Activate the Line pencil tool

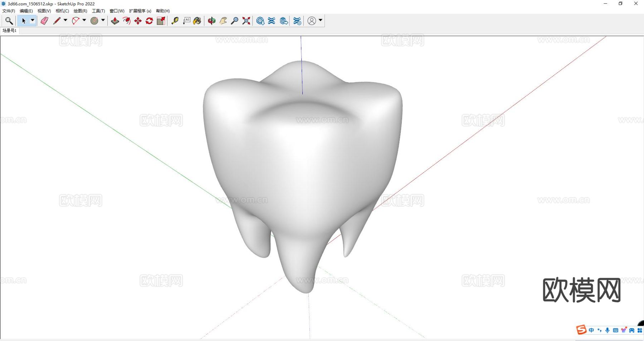click(x=57, y=21)
